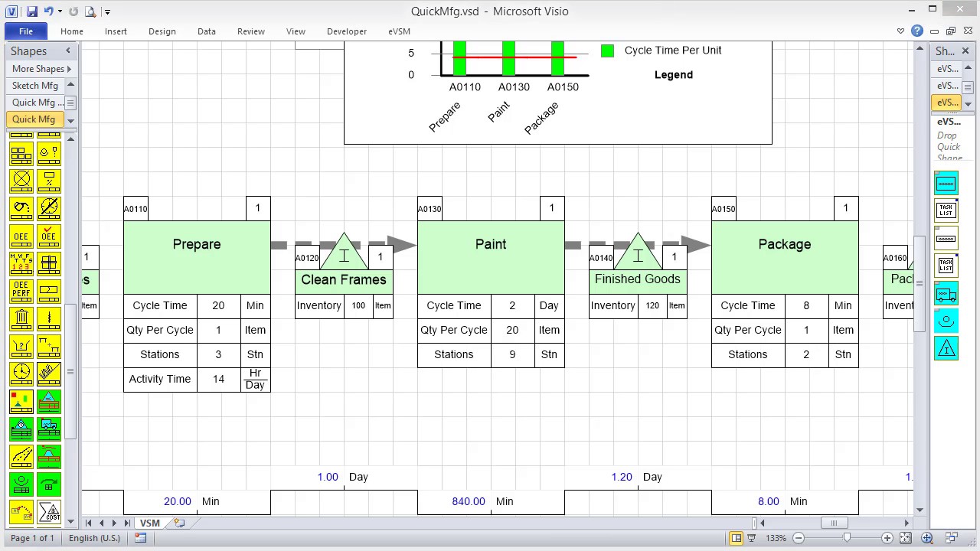980x551 pixels.
Task: Select the trash bin shape
Action: point(21,318)
